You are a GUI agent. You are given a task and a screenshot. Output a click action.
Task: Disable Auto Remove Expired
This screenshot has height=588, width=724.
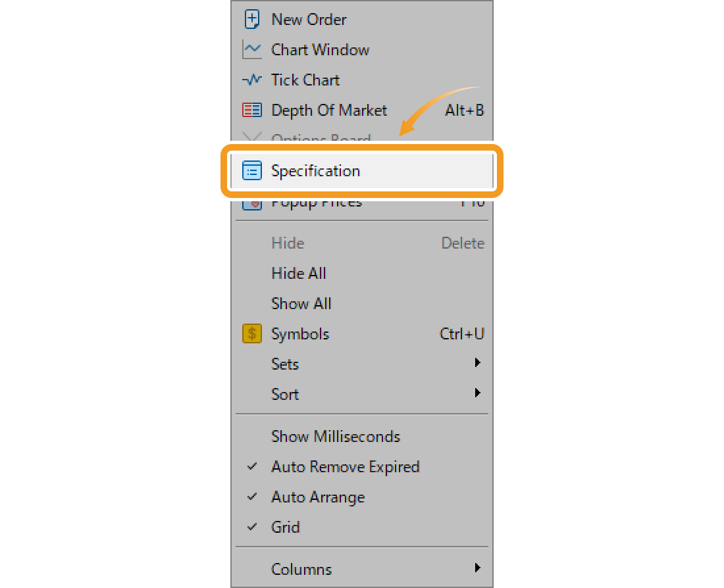point(346,467)
